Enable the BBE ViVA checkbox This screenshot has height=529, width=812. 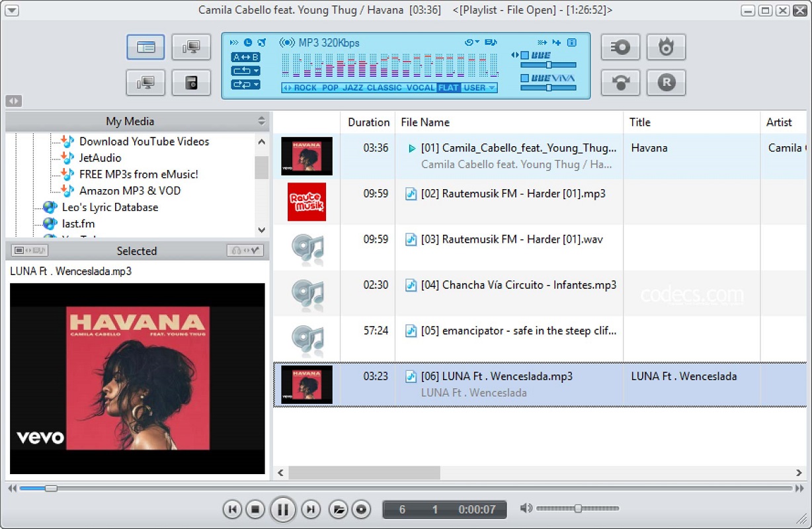point(524,78)
